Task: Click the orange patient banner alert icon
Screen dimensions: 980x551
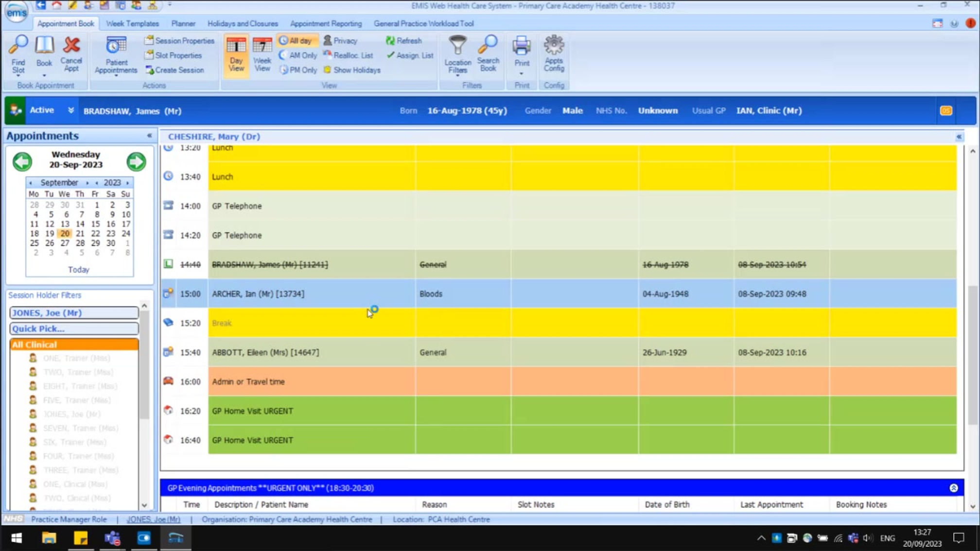Action: (946, 111)
